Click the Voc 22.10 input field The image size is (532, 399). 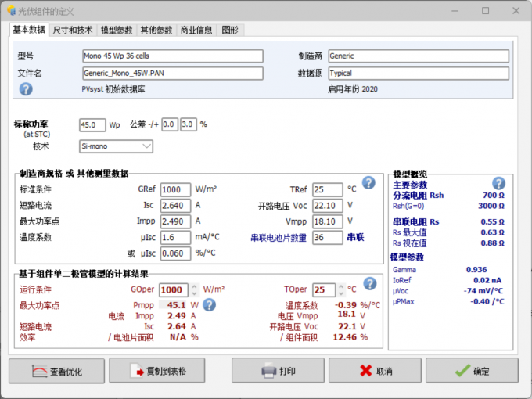pos(327,205)
